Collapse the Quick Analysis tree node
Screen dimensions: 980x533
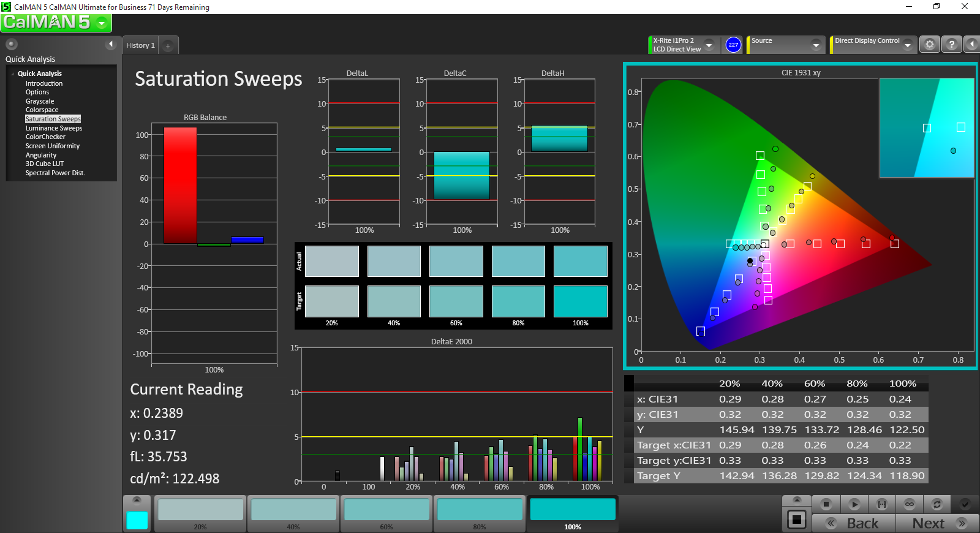point(13,74)
